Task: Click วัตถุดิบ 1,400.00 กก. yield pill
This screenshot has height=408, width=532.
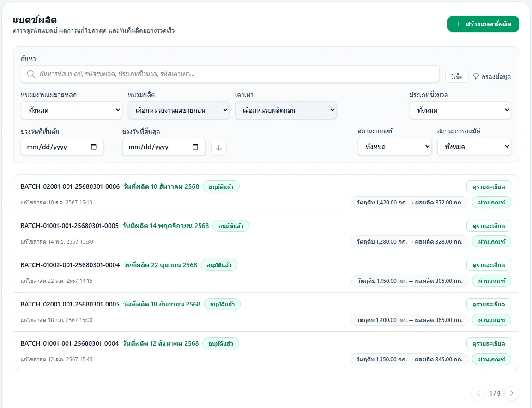Action: tap(409, 320)
